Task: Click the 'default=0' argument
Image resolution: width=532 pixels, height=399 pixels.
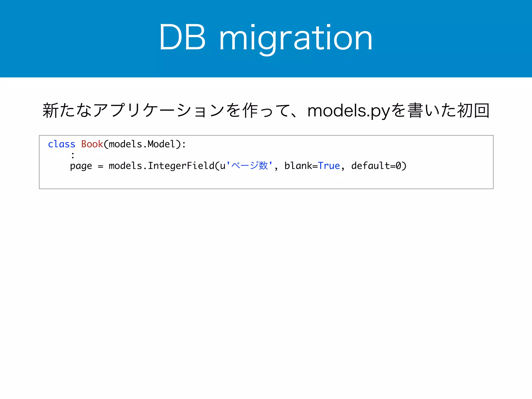Action: 376,166
